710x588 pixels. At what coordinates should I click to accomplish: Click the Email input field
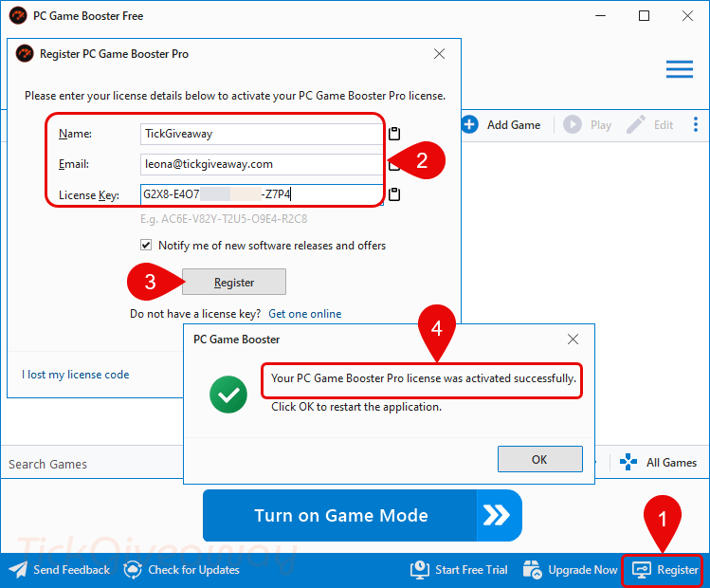click(x=262, y=164)
